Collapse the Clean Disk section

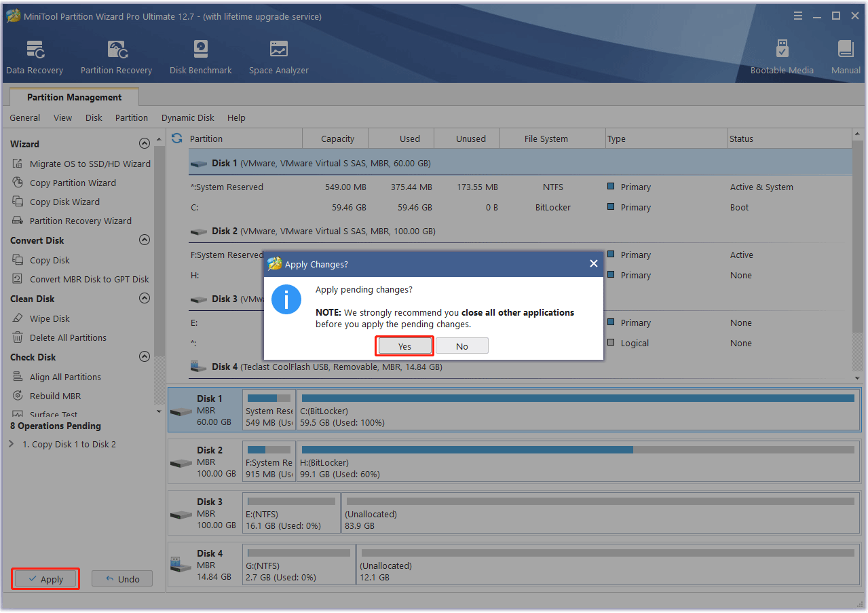[145, 299]
